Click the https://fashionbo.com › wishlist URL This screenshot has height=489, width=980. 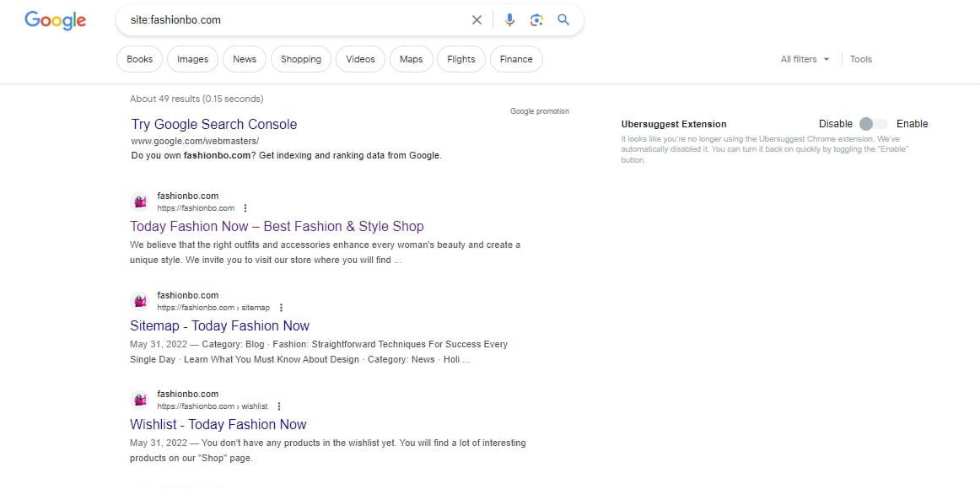tap(213, 406)
